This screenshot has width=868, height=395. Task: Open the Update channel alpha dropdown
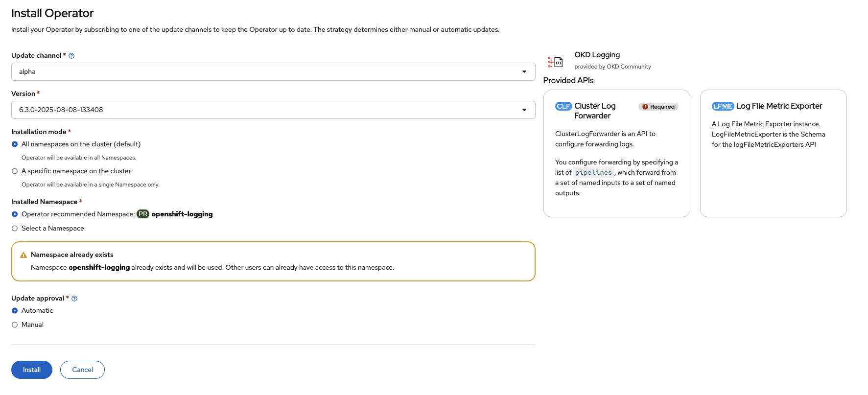point(273,72)
